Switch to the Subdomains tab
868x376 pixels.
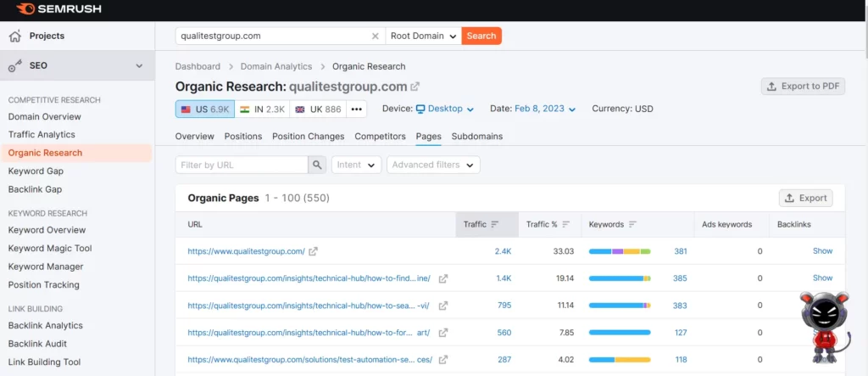pos(477,137)
